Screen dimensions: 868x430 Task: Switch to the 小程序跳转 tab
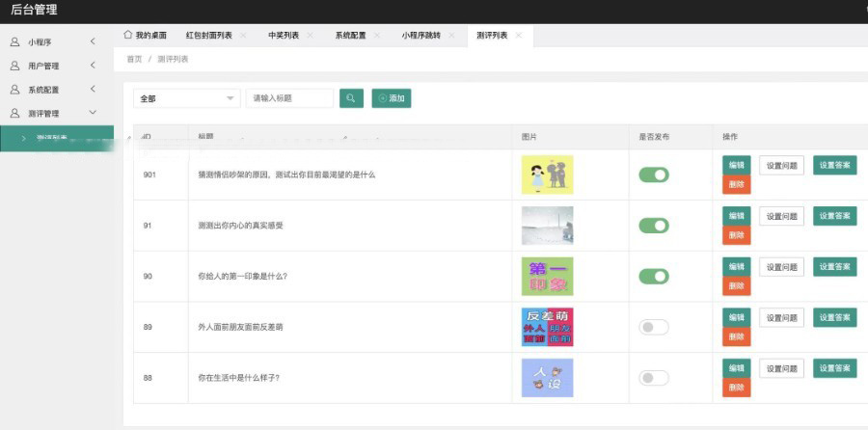420,36
